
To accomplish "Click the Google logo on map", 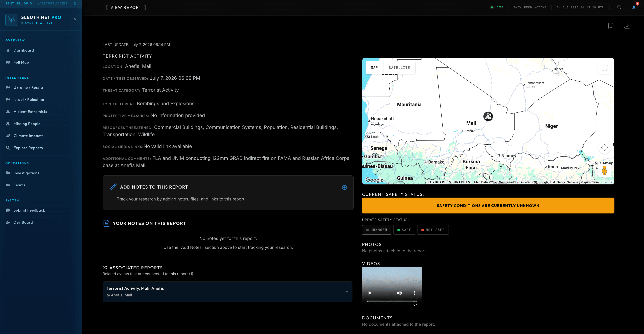I will (374, 180).
